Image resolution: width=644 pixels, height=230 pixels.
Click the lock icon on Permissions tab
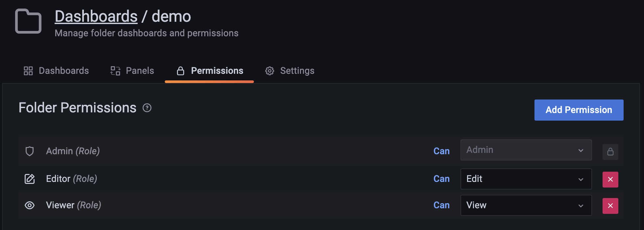coord(180,71)
